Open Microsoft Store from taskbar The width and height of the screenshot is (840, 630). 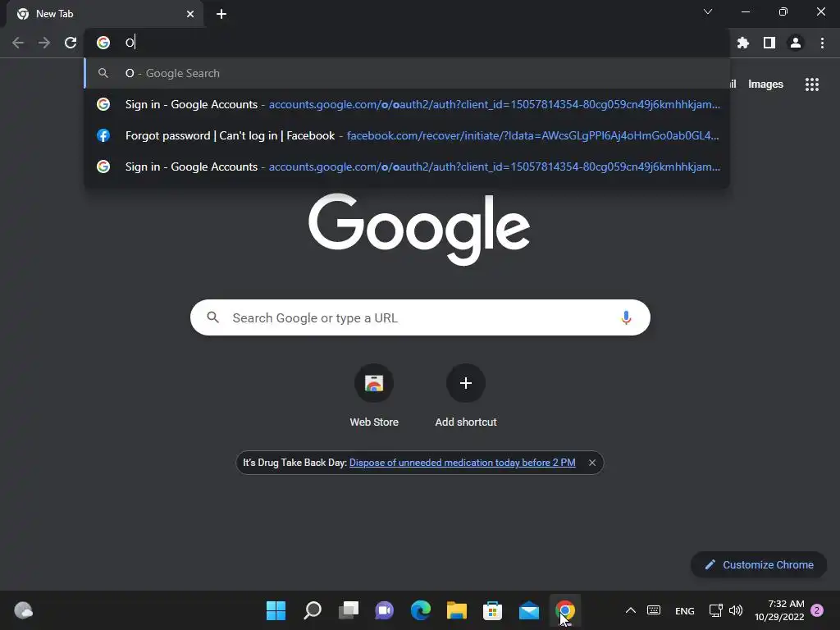point(492,610)
